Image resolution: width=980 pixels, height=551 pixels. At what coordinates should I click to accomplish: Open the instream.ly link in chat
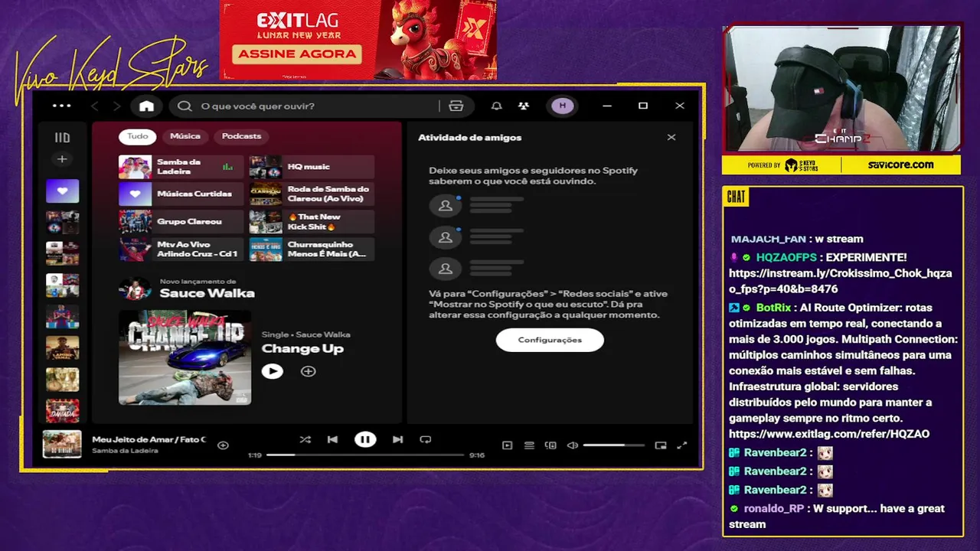coord(840,281)
